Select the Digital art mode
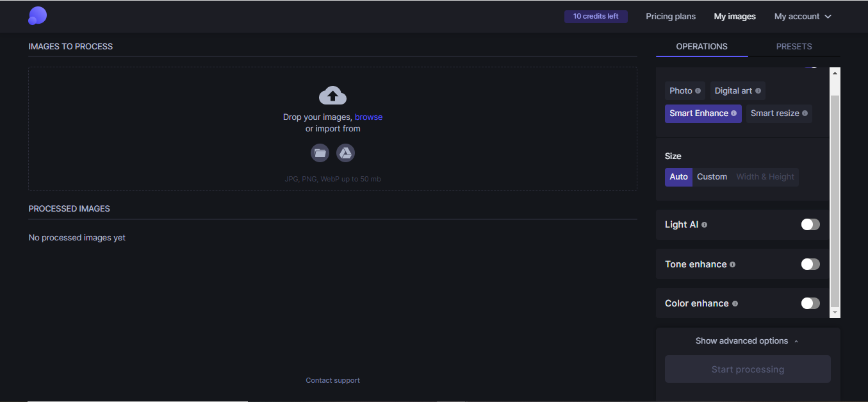Screen dimensions: 868x402 tap(737, 90)
